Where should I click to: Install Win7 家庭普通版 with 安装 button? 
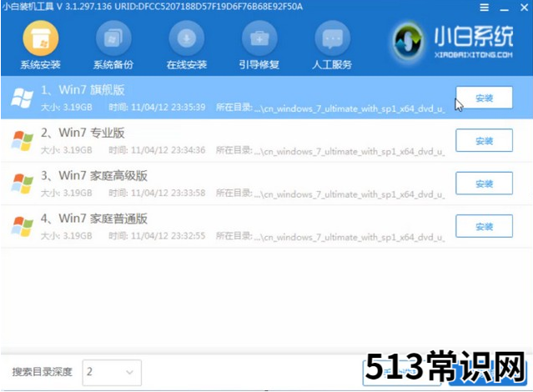click(x=484, y=226)
